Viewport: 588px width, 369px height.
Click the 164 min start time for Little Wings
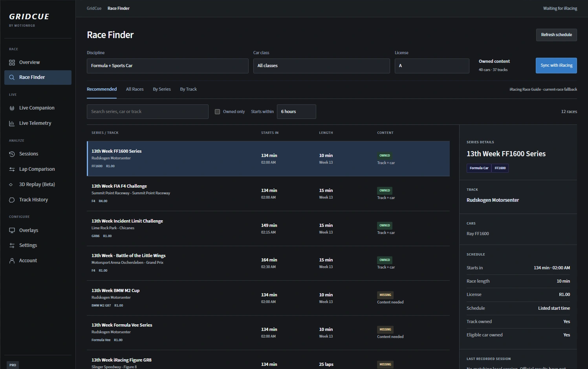click(x=269, y=260)
